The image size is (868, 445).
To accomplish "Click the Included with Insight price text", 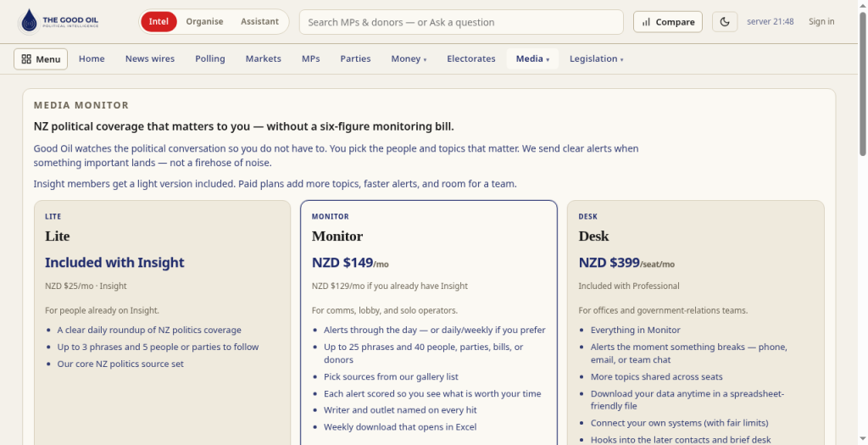I will click(114, 263).
